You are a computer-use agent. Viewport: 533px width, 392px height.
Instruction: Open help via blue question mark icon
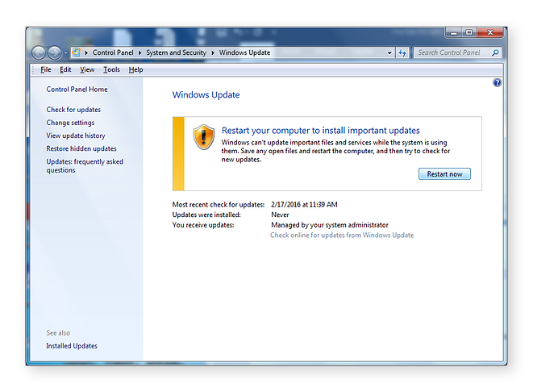coord(497,83)
